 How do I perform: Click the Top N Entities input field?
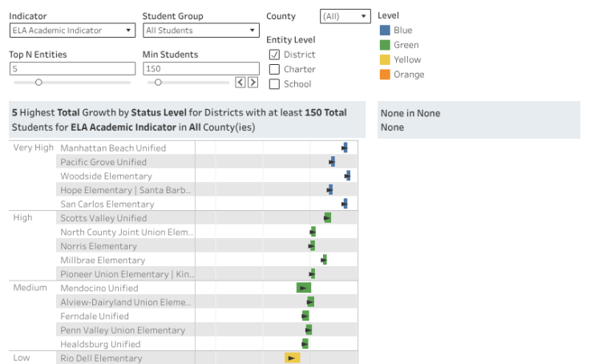coord(72,69)
